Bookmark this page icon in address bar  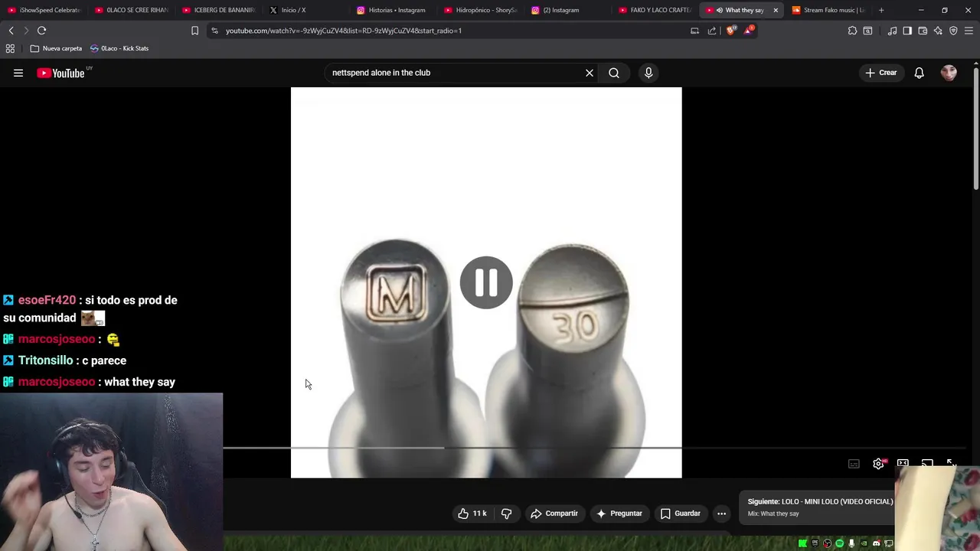click(x=194, y=31)
